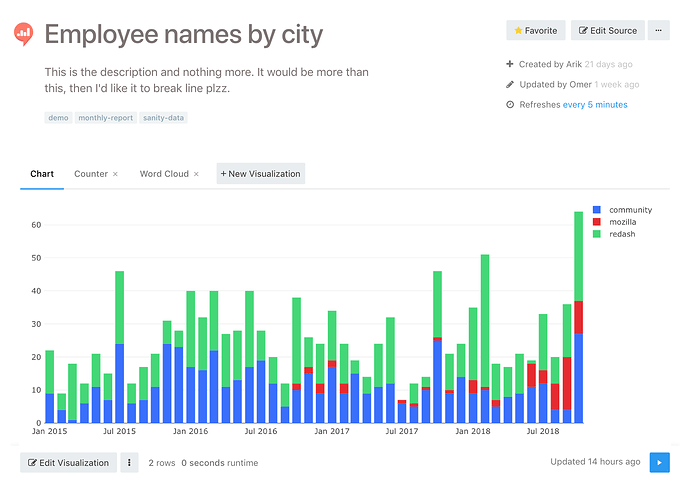The width and height of the screenshot is (690, 479).
Task: Click the Jan 2015 x-axis label
Action: pos(49,431)
